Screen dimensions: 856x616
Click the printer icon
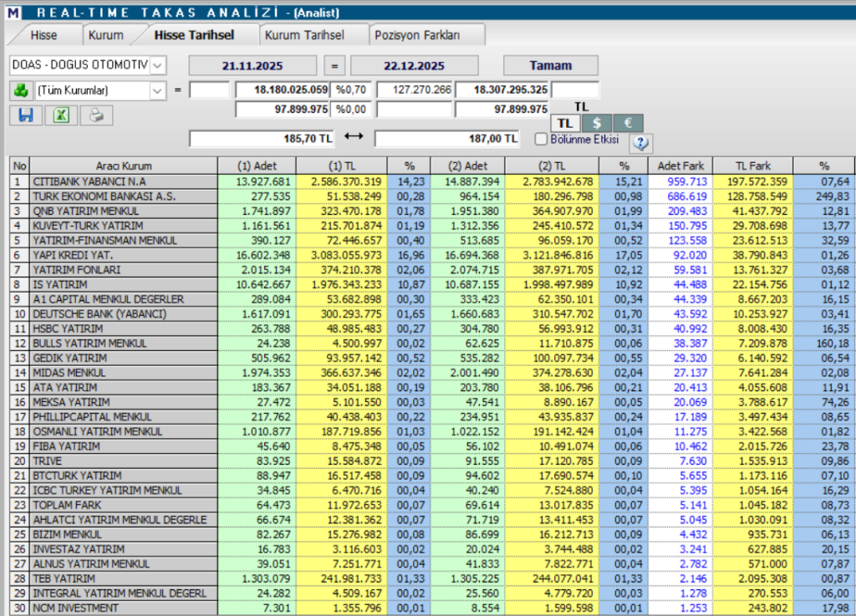point(96,116)
